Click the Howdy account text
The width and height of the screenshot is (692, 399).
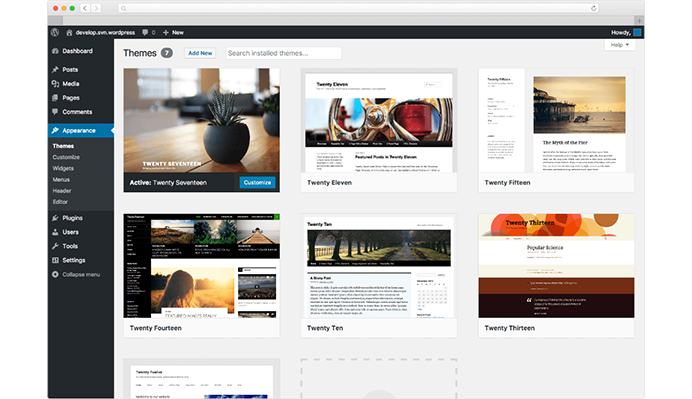point(621,32)
